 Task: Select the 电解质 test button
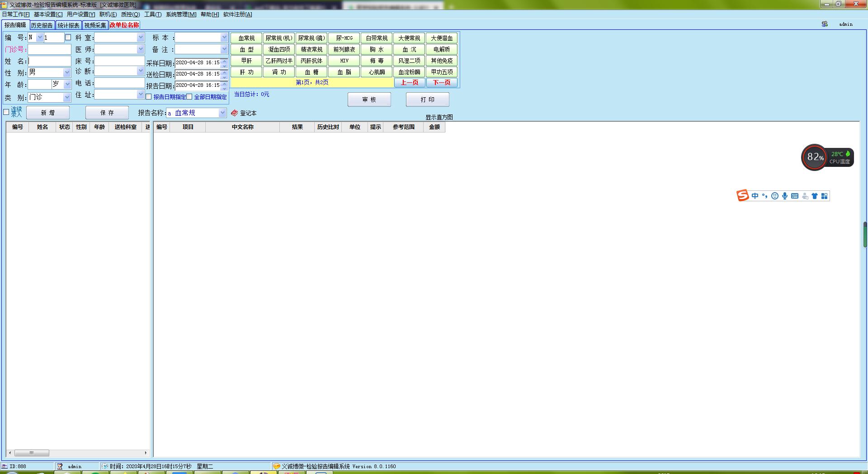442,49
